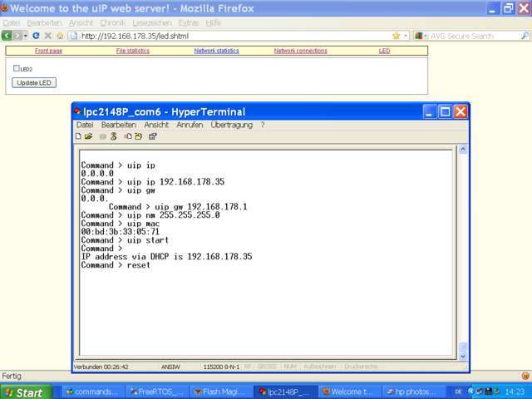Open the Windows Start menu
The width and height of the screenshot is (532, 399).
tap(26, 392)
